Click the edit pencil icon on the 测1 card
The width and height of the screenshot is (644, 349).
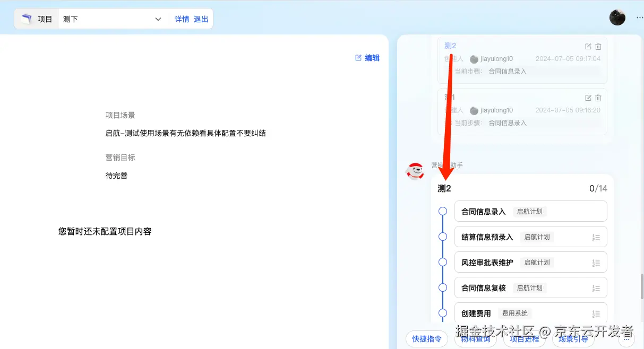[x=588, y=98]
